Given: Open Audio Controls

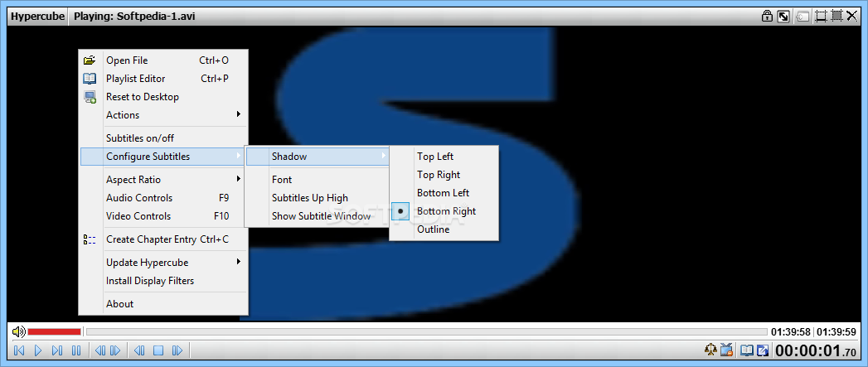Looking at the screenshot, I should coord(163,198).
